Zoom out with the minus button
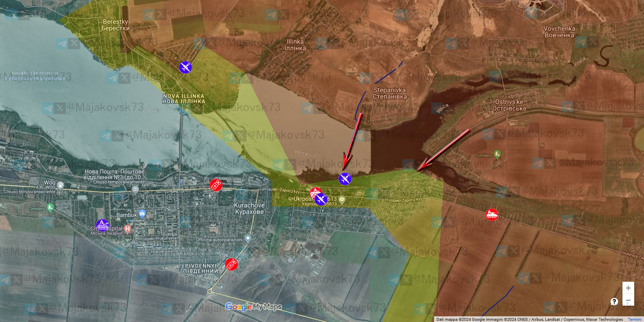 point(628,300)
